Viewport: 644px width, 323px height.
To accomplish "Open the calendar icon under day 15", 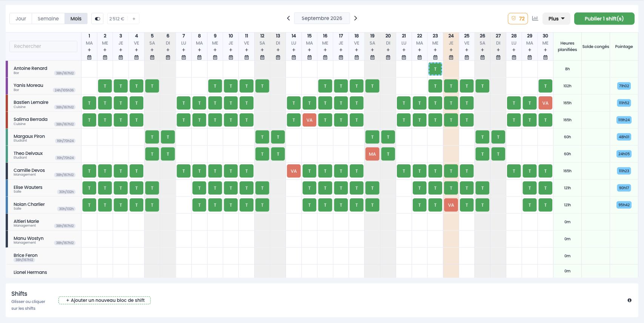I will point(309,57).
